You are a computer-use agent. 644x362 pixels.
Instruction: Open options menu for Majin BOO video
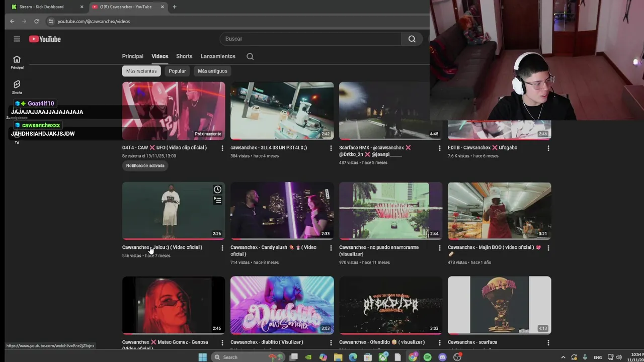(x=548, y=248)
